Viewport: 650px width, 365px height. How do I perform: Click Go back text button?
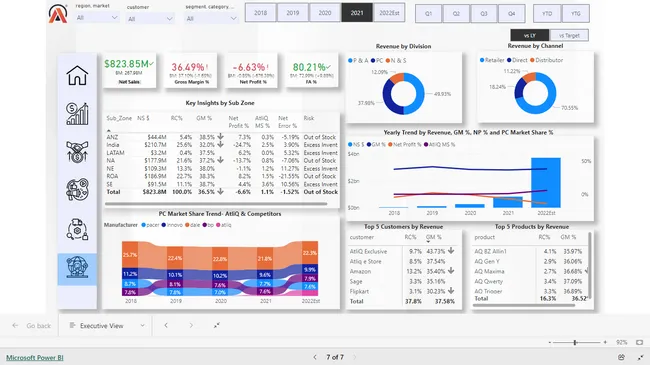point(39,326)
